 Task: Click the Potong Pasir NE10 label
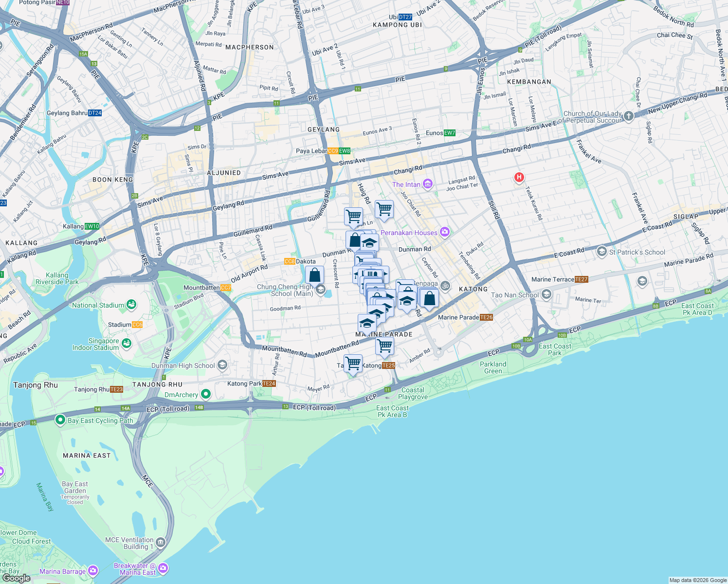tap(44, 2)
